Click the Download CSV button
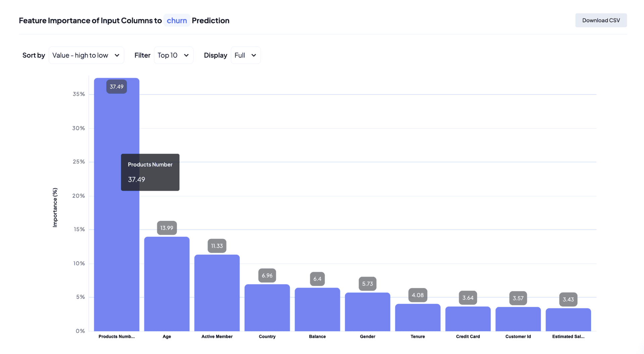The height and width of the screenshot is (354, 644). click(601, 20)
